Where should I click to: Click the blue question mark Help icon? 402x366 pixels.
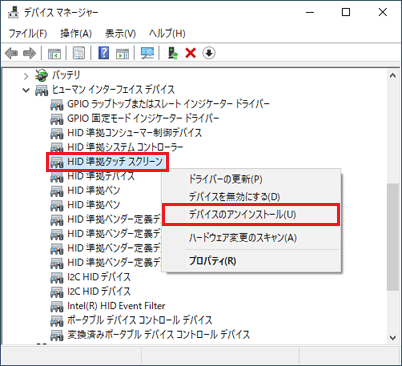(x=104, y=53)
